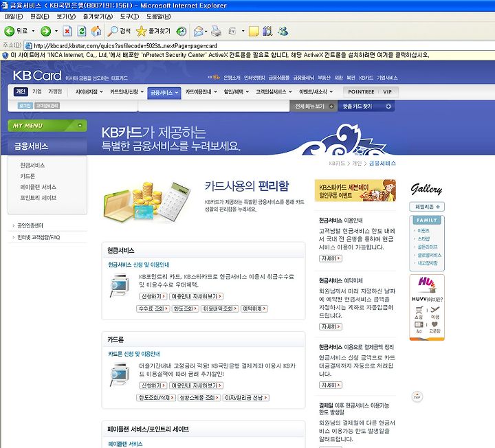
Task: Click the History icon in toolbar
Action: pos(181,31)
